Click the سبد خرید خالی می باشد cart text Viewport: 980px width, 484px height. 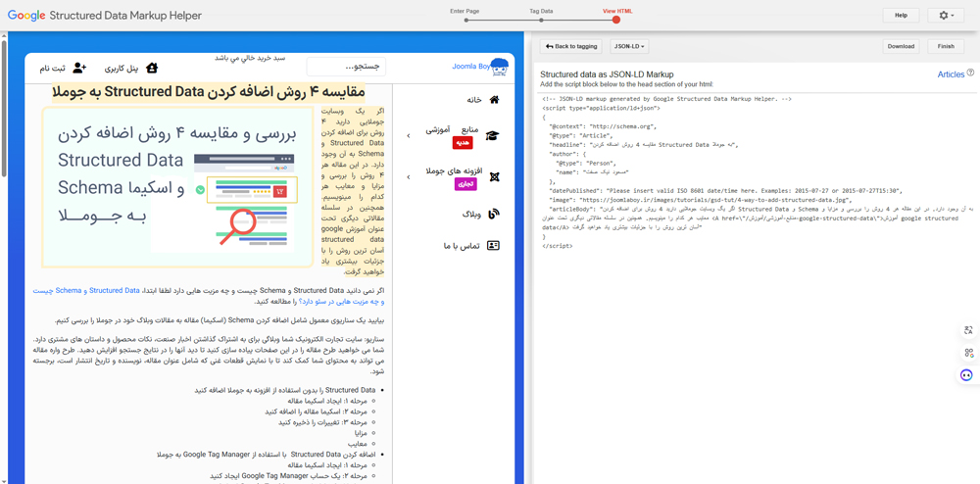point(250,58)
